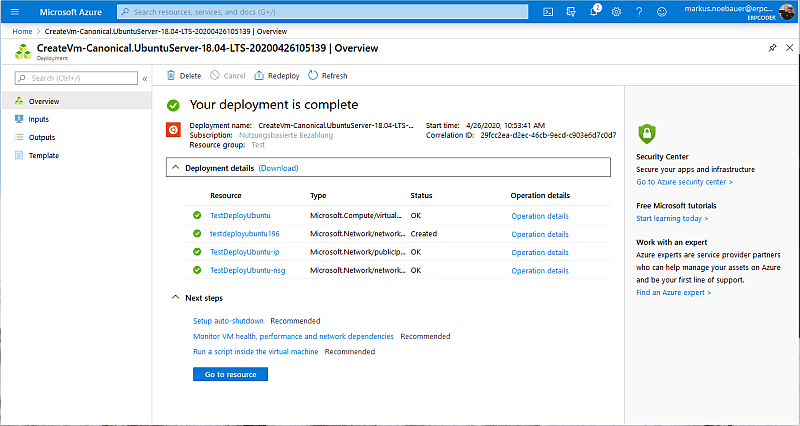The height and width of the screenshot is (426, 800).
Task: Click the user account avatar
Action: (786, 11)
